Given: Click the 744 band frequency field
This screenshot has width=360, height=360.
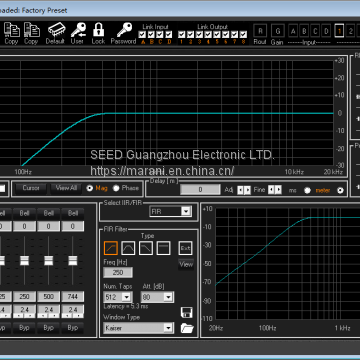Looking at the screenshot, I should tap(73, 297).
